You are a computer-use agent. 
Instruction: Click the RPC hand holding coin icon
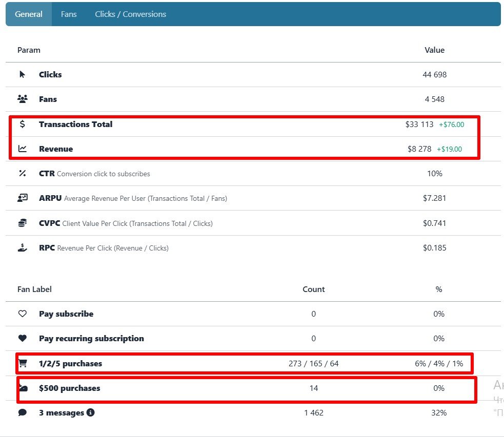[x=23, y=247]
